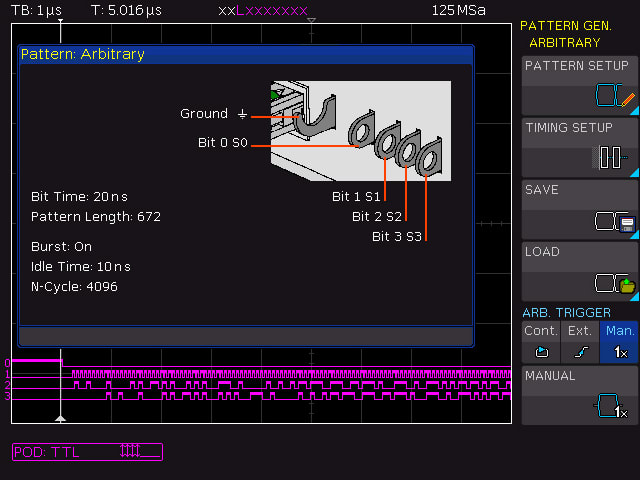Click the 125MSa sample rate readout

click(x=458, y=10)
